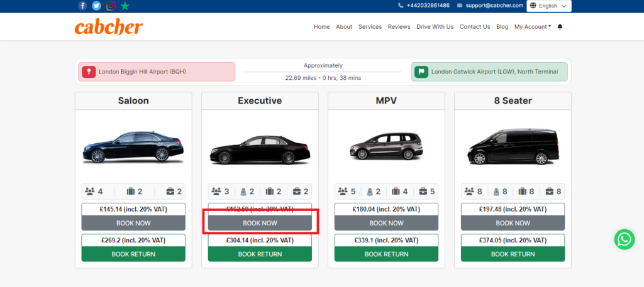Screen dimensions: 644x287
Task: Click the London Biggin Hill Airport pickup field
Action: [x=157, y=72]
